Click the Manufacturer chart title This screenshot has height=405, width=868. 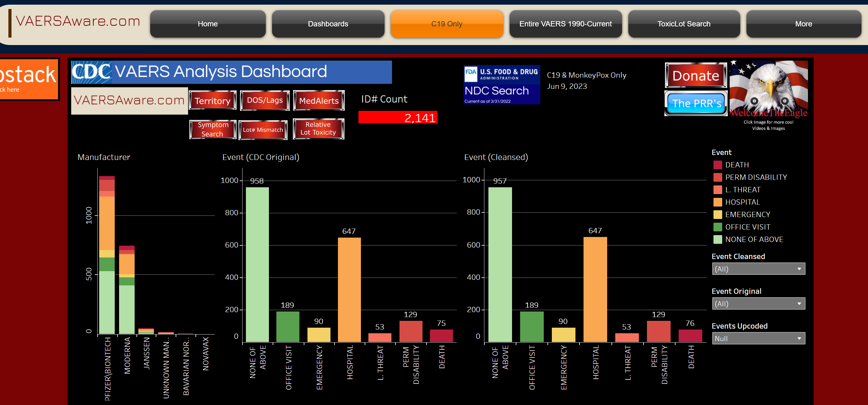pos(104,157)
